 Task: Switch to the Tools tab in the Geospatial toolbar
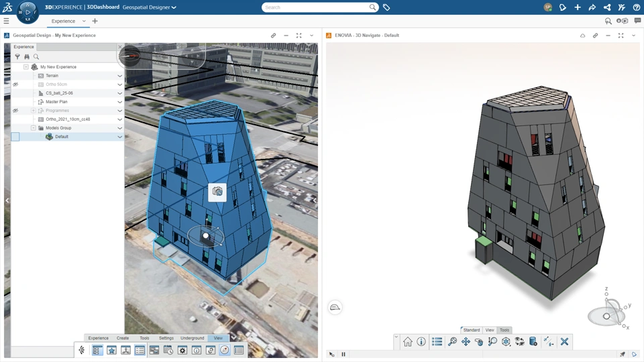coord(144,338)
